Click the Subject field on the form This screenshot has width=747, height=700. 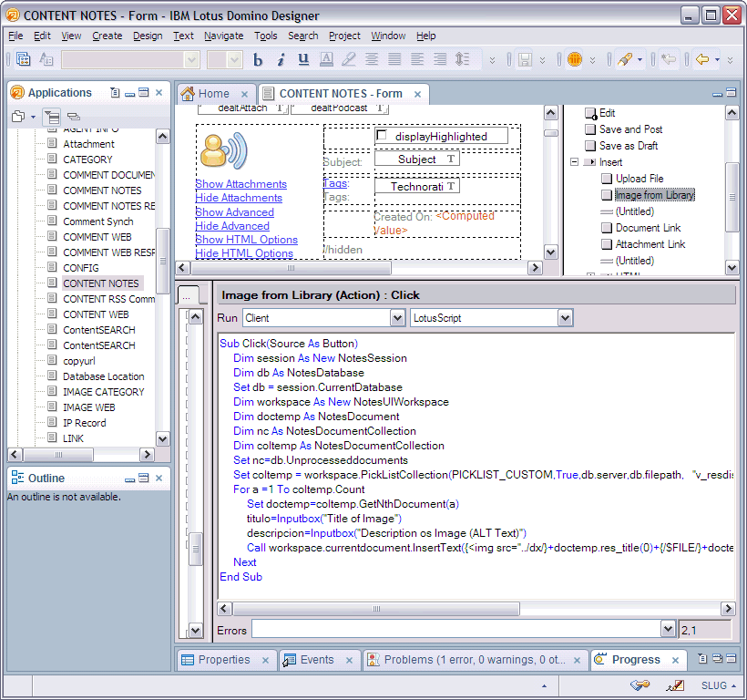(417, 160)
